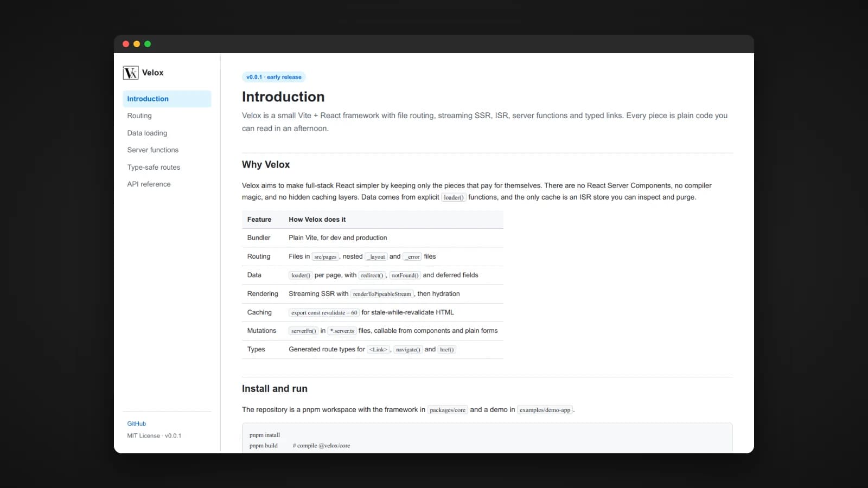Open the GitHub link in sidebar
Viewport: 868px width, 488px height.
pos(137,423)
